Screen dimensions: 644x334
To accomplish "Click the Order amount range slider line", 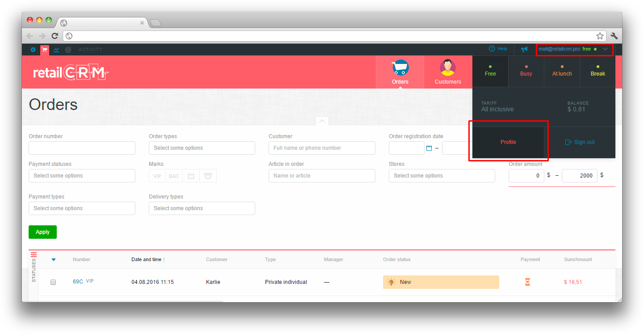I will [562, 186].
